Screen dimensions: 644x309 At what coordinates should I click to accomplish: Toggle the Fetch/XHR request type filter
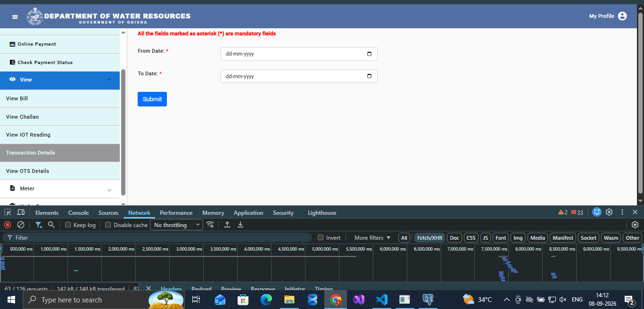click(430, 238)
